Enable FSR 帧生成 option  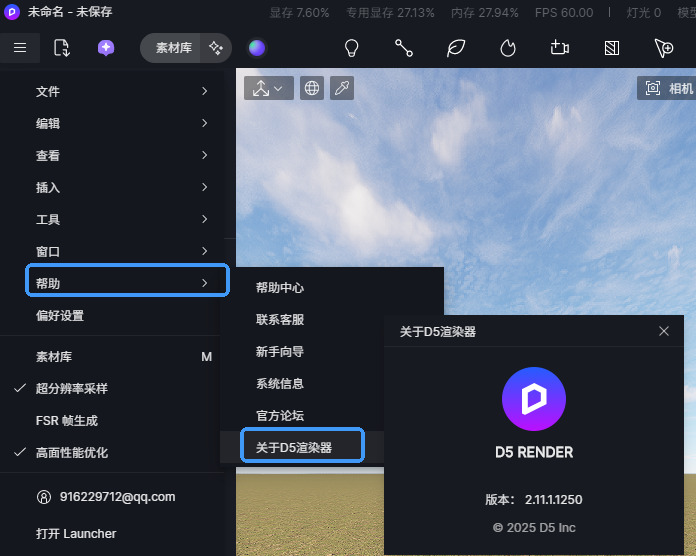(x=67, y=420)
